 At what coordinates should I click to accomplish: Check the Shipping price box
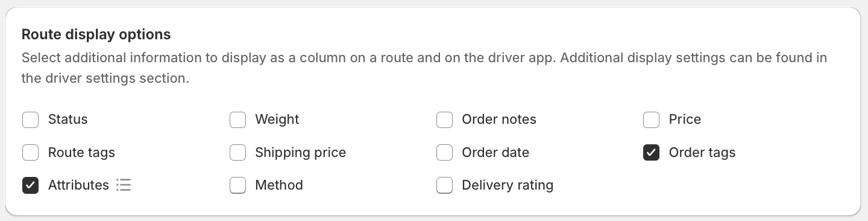point(237,152)
